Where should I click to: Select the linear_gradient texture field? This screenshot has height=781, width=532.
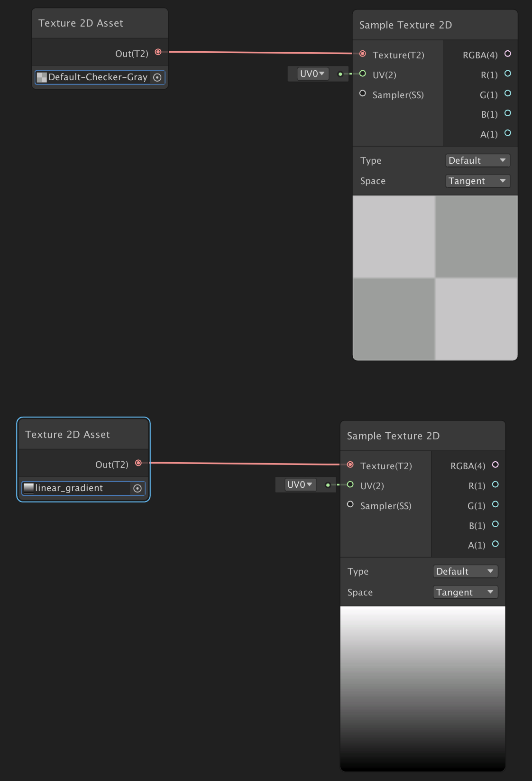coord(76,488)
